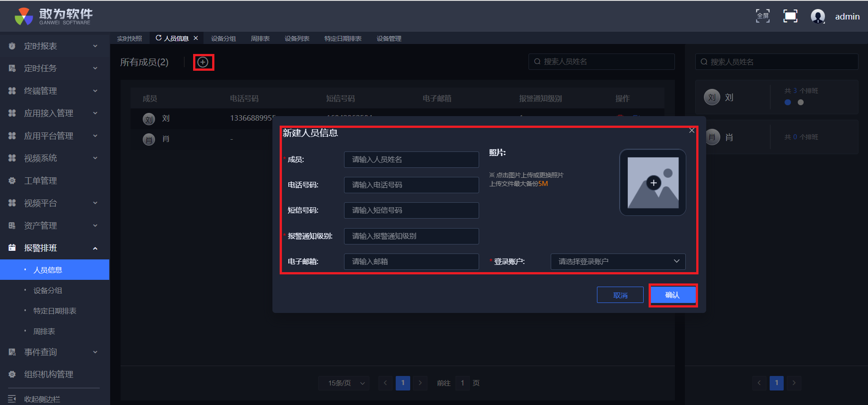Open 组织机构管理 via its gear icon
Image resolution: width=868 pixels, height=405 pixels.
[x=12, y=374]
